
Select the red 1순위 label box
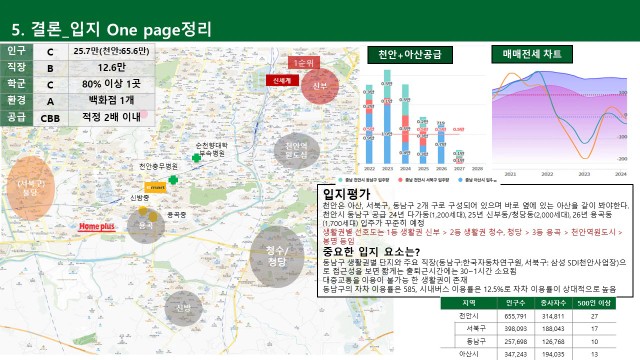[x=304, y=63]
